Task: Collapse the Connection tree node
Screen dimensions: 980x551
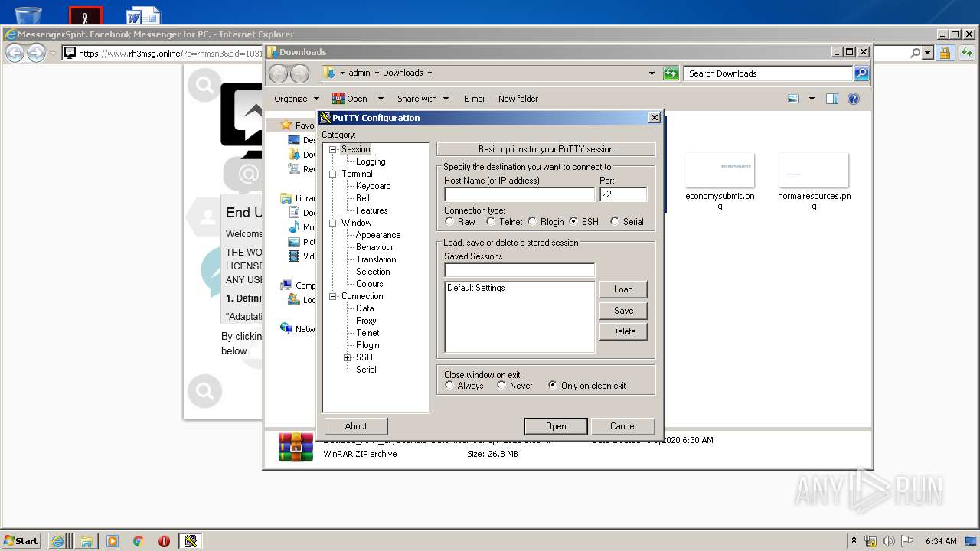Action: (333, 296)
